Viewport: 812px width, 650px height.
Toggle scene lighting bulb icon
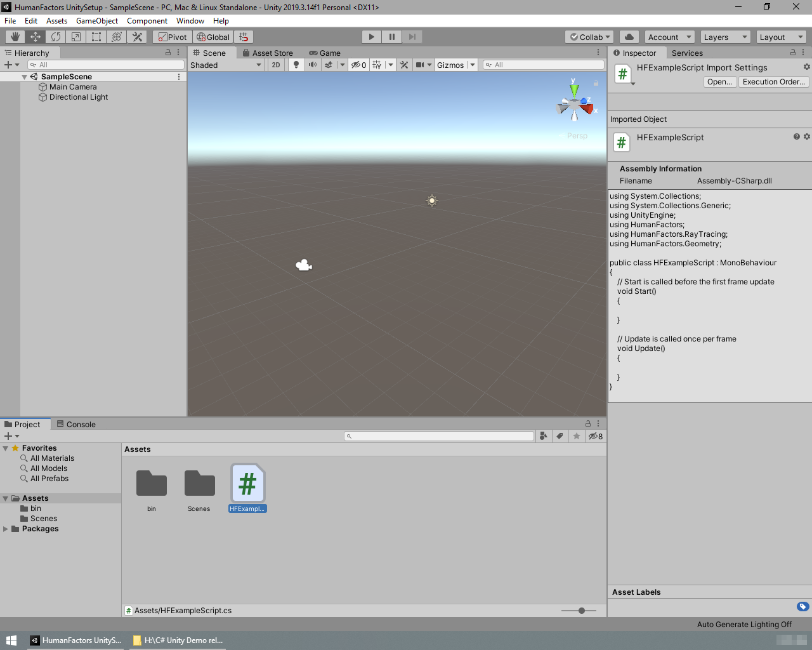(296, 65)
